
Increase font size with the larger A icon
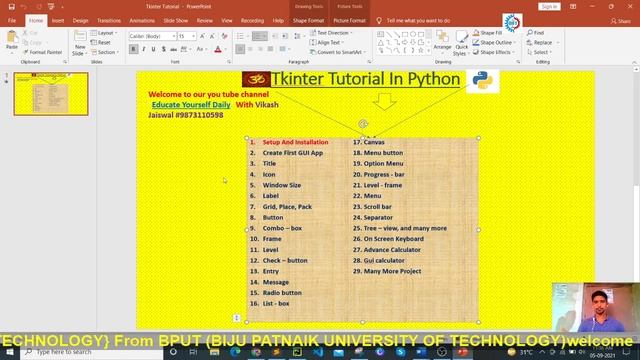tap(202, 36)
